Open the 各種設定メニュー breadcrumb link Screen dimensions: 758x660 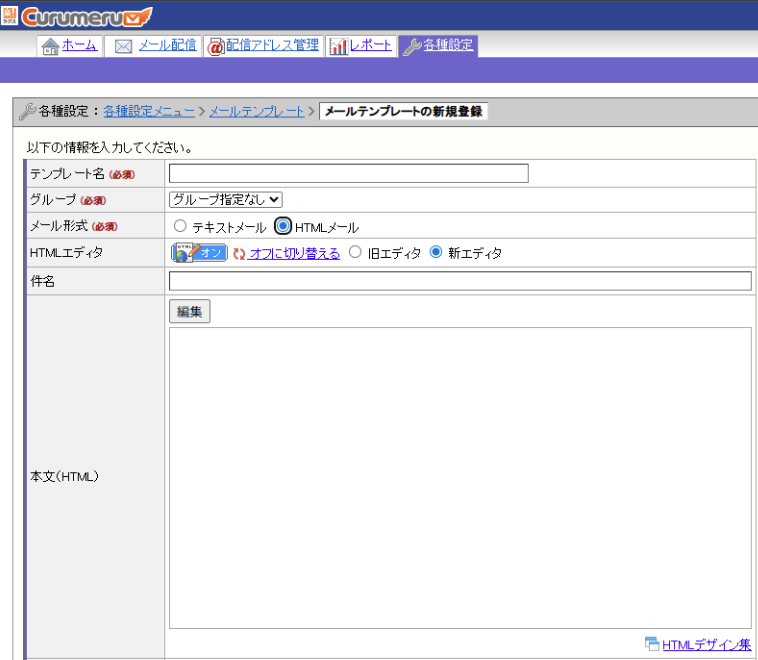point(152,111)
